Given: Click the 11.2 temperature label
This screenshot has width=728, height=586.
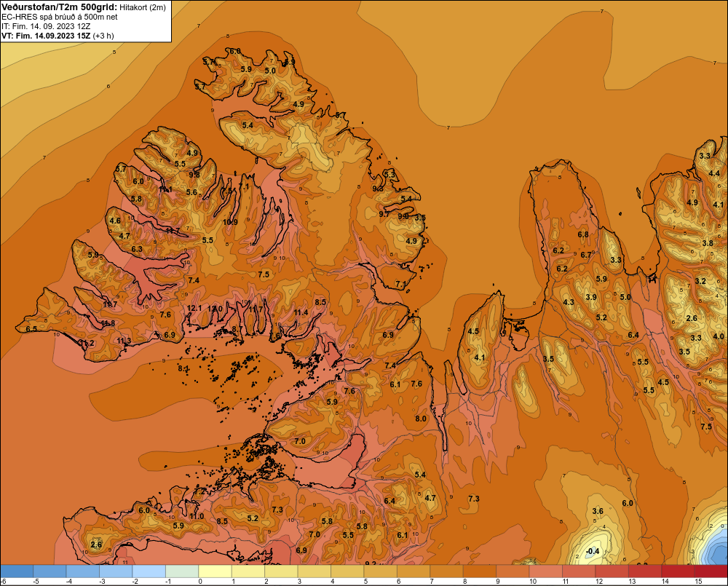Looking at the screenshot, I should tap(87, 343).
